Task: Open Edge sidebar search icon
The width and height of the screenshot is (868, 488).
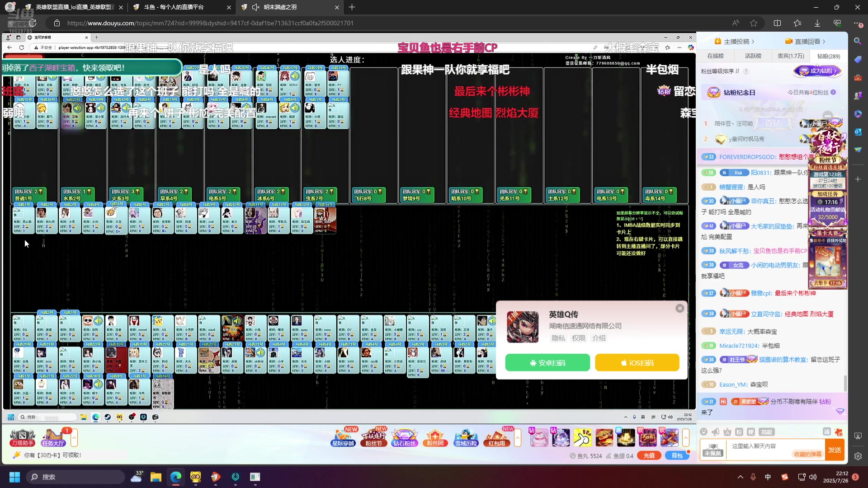Action: [858, 41]
